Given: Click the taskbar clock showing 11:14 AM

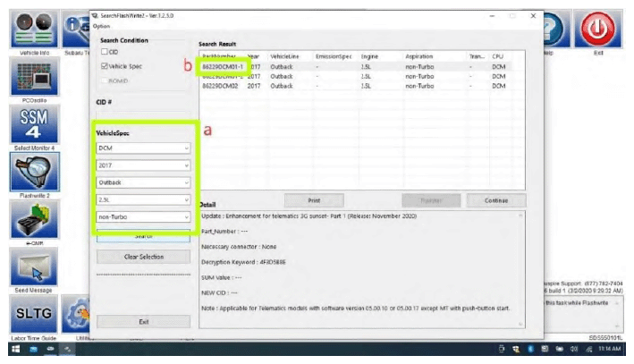Looking at the screenshot, I should 610,349.
